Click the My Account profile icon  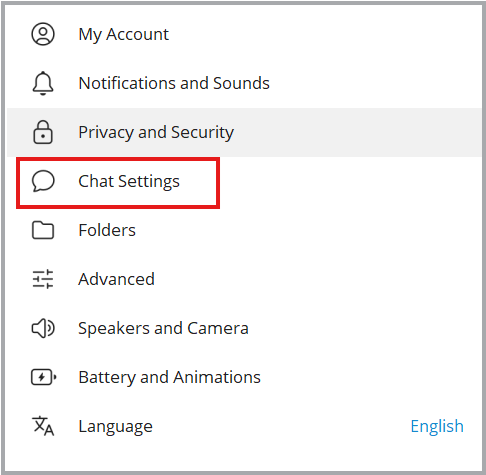[43, 34]
